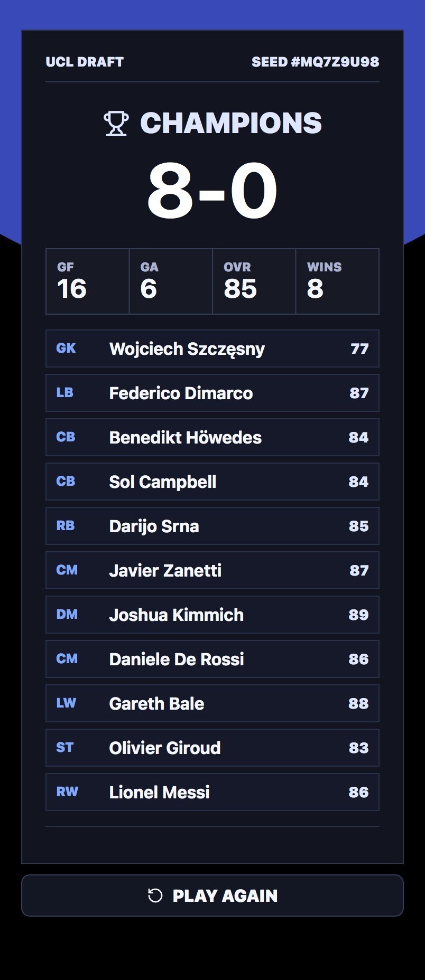Click the Lionel Messi RW row
The image size is (425, 980).
(x=212, y=792)
